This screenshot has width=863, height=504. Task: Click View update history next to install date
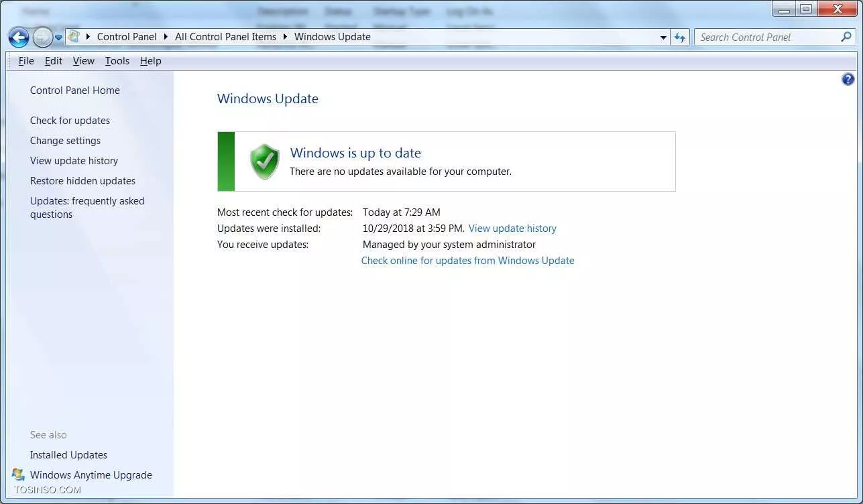point(512,229)
